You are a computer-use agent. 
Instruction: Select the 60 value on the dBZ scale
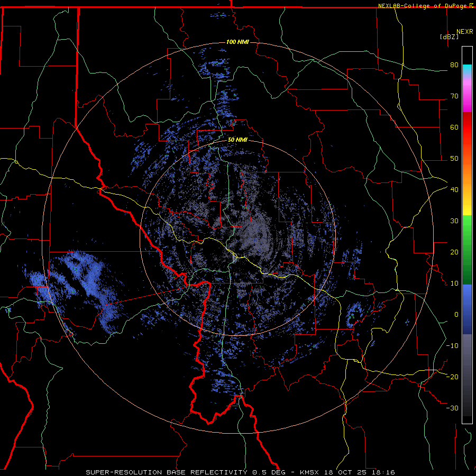pyautogui.click(x=454, y=127)
